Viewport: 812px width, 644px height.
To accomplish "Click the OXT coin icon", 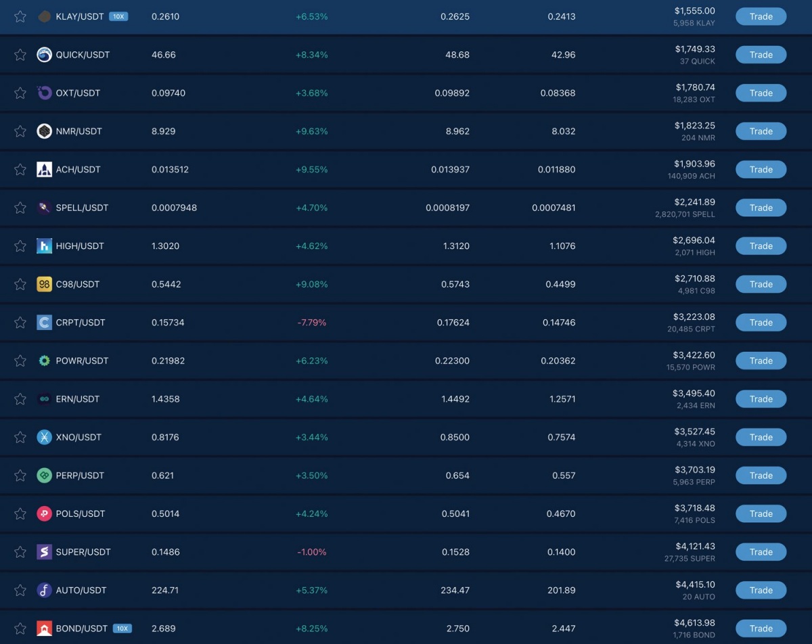I will click(44, 93).
